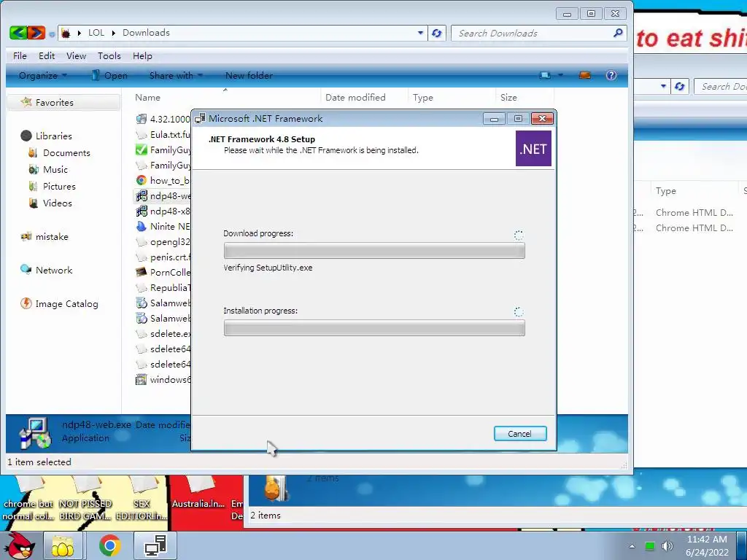Open the eggs folder icon on the taskbar

(x=63, y=545)
